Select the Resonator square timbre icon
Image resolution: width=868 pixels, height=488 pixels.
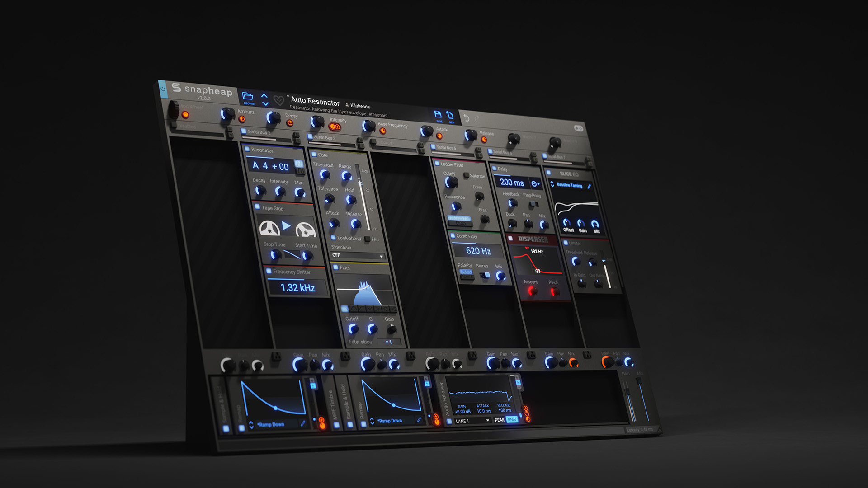[300, 171]
